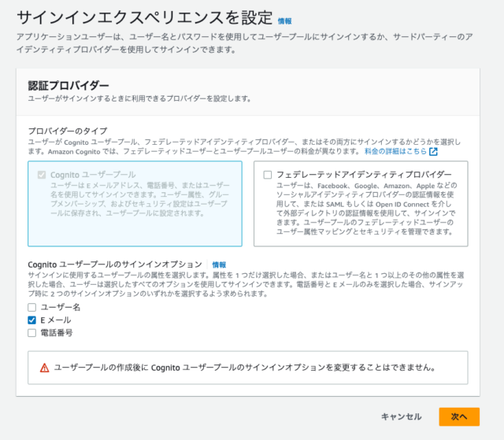Click the 認証プロバイダー section heading
The height and width of the screenshot is (440, 504).
tap(69, 86)
